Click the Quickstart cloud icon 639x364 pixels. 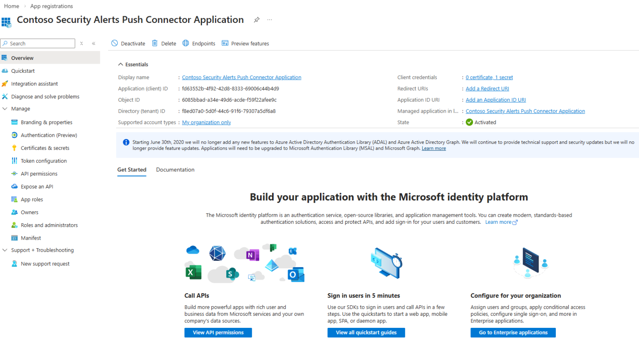tap(5, 71)
